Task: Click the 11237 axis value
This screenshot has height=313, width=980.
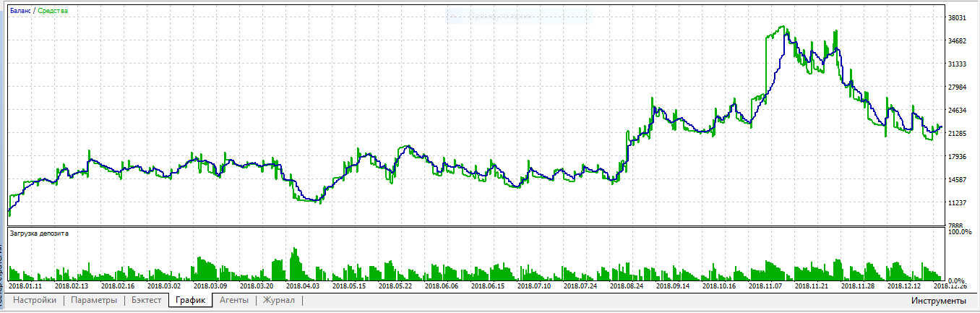Action: [x=957, y=203]
